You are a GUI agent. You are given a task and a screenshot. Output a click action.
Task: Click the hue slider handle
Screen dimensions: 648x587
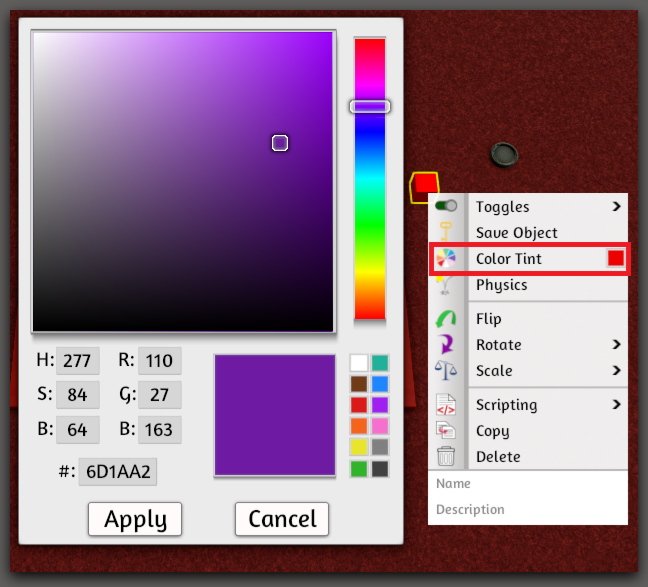370,107
